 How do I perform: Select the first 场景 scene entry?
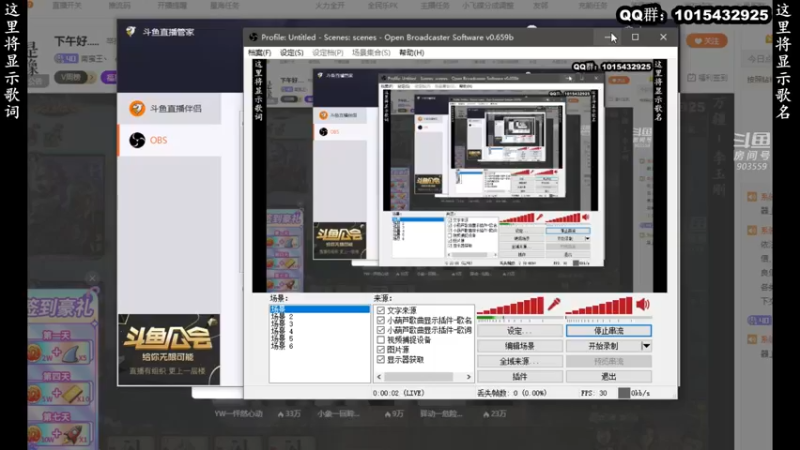[319, 309]
